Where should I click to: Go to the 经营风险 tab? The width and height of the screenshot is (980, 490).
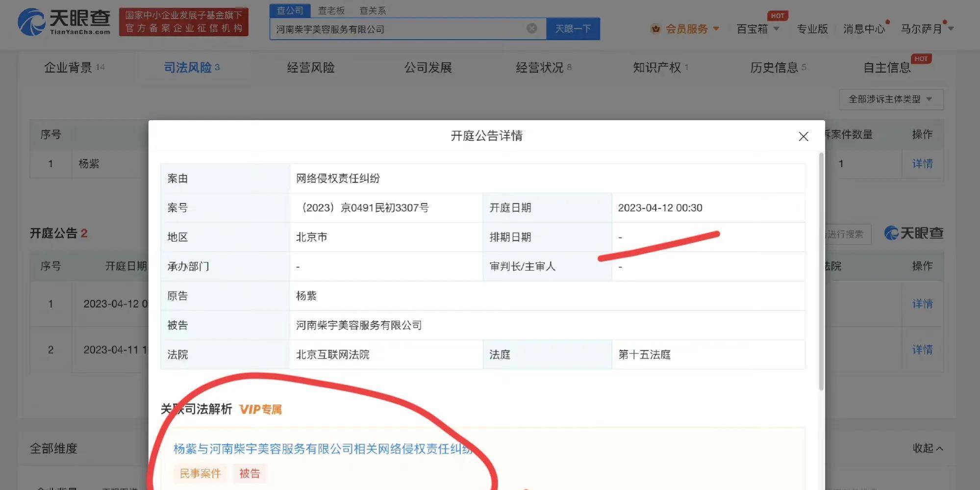pos(311,67)
